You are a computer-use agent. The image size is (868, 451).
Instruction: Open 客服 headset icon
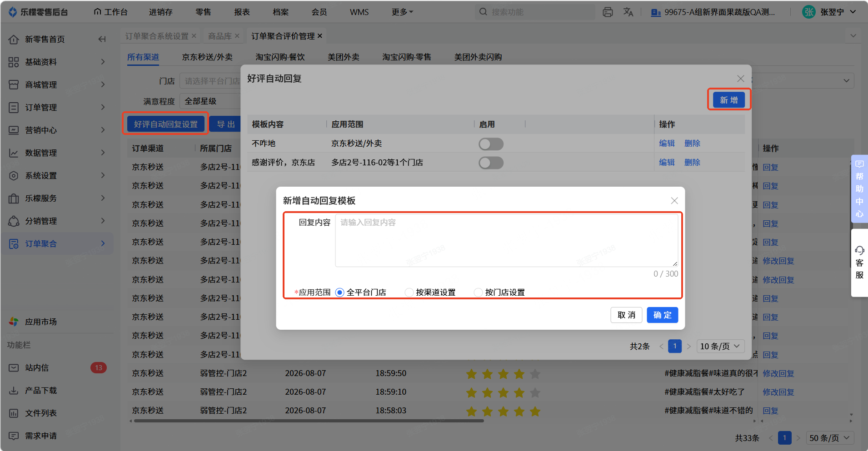859,250
